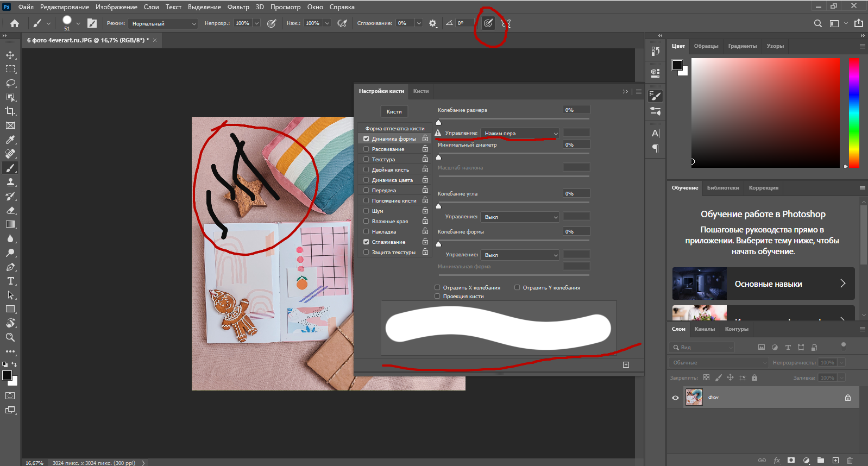Switch to the Градиенты tab
The height and width of the screenshot is (466, 868).
pyautogui.click(x=743, y=46)
